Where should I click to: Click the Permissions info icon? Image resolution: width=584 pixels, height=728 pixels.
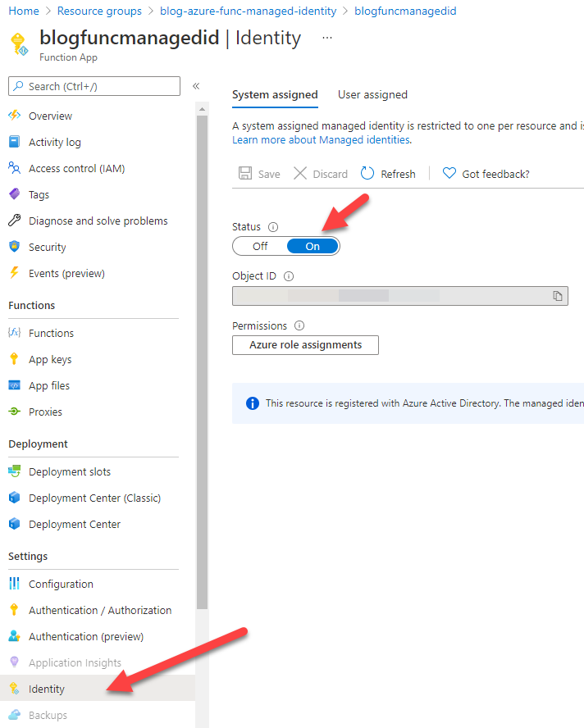299,325
